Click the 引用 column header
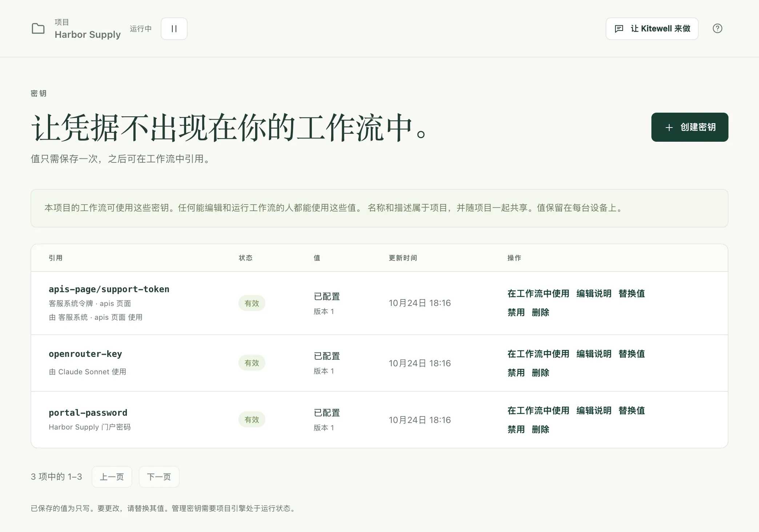Image resolution: width=759 pixels, height=532 pixels. (56, 258)
